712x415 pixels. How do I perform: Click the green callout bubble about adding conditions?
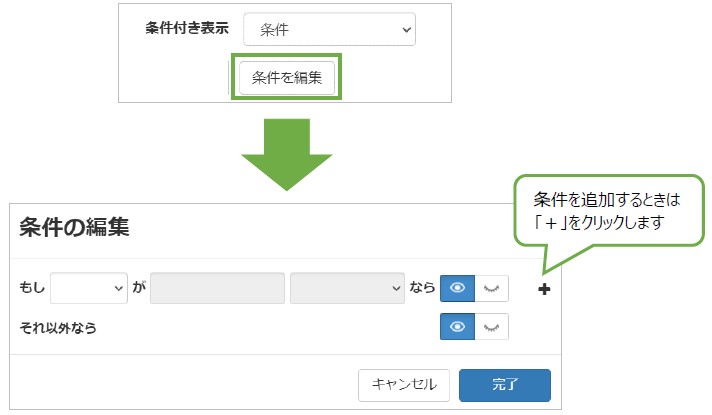click(608, 211)
